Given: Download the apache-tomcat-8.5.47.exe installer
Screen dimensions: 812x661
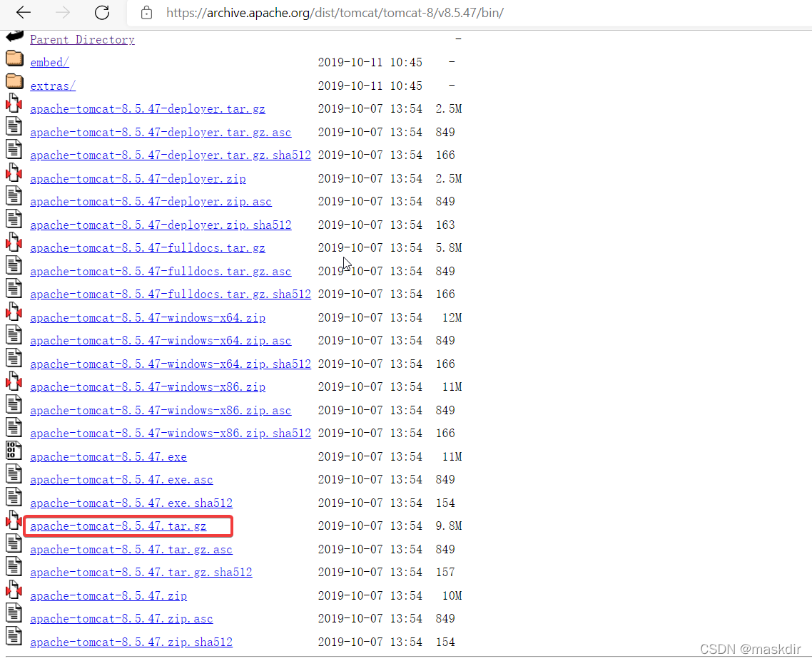Looking at the screenshot, I should click(108, 457).
